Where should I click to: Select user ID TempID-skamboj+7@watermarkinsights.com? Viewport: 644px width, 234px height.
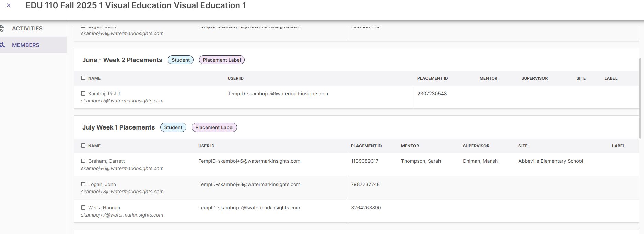click(249, 208)
